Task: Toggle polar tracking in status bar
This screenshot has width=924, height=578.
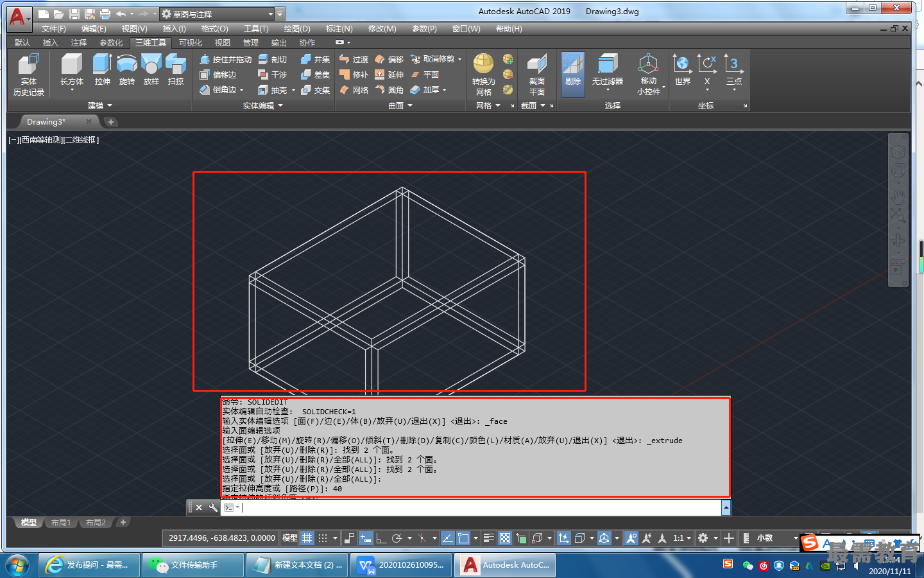Action: coord(397,538)
